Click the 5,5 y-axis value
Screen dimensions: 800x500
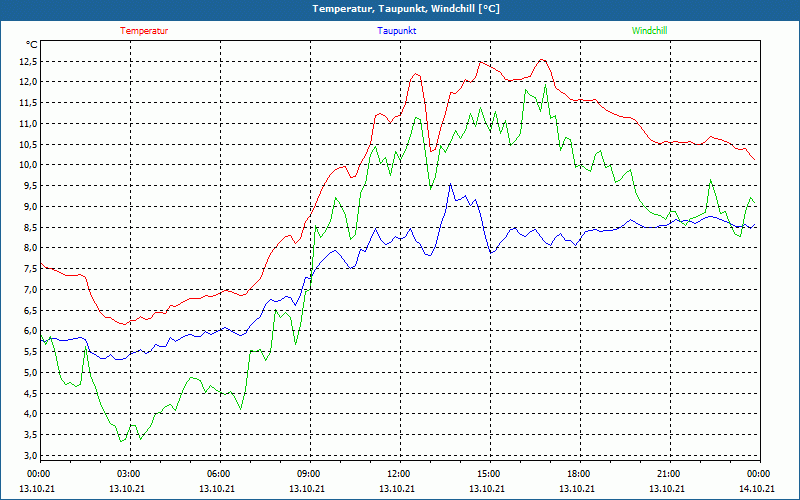coord(31,352)
